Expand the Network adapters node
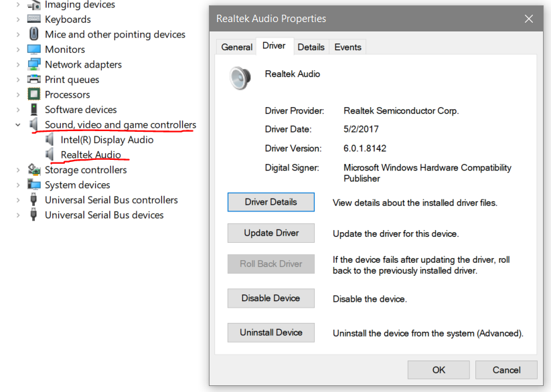 click(x=18, y=65)
